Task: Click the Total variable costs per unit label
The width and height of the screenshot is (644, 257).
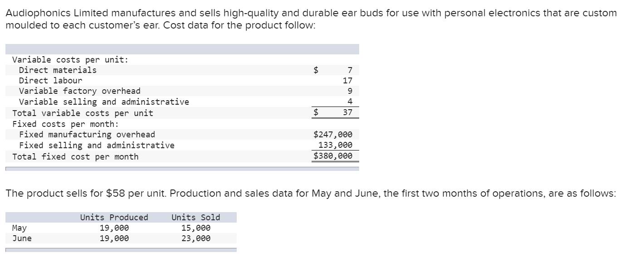Action: click(x=83, y=113)
